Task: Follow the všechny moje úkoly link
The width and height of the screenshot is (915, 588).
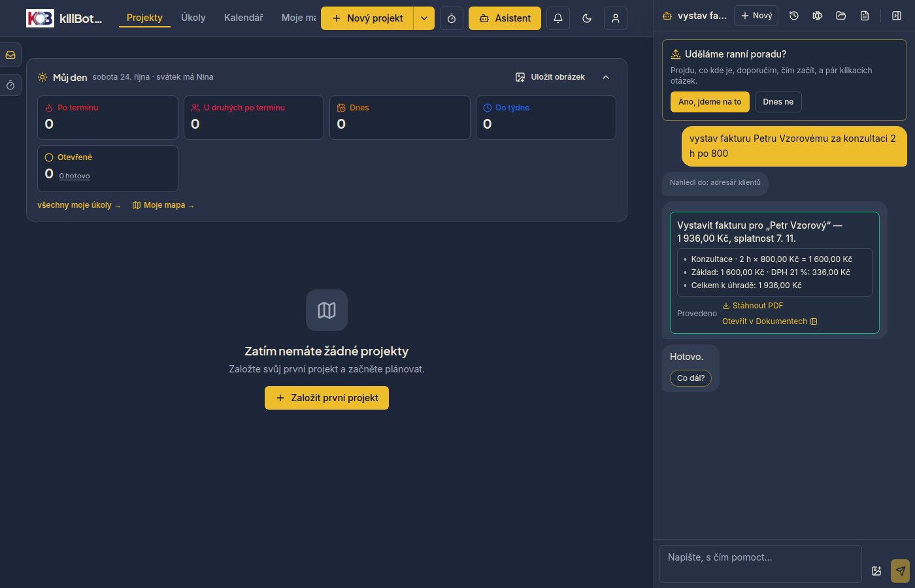Action: [x=79, y=205]
